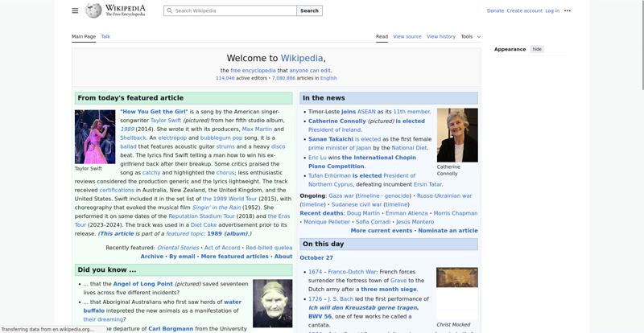
Task: Open the hamburger main menu icon
Action: pyautogui.click(x=75, y=10)
